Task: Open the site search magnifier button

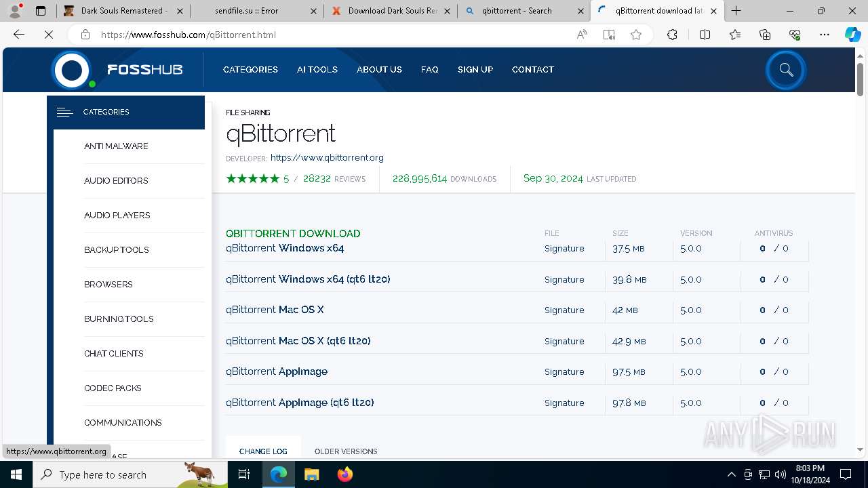Action: tap(786, 70)
